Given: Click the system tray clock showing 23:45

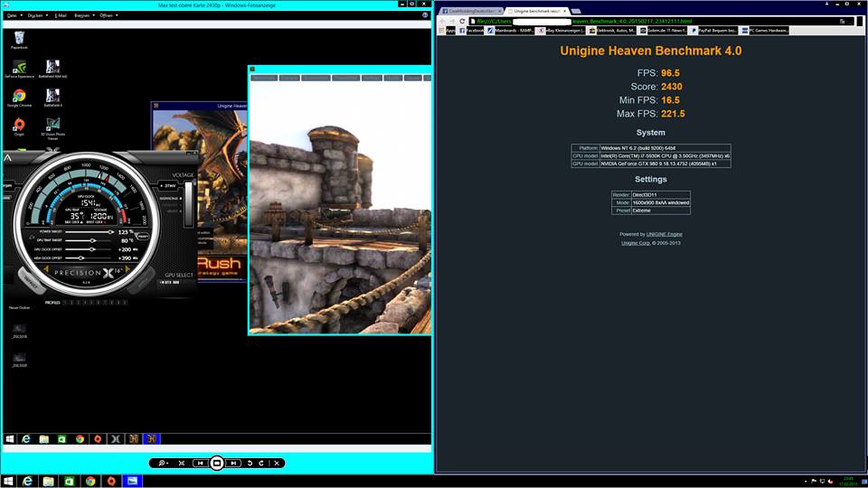Looking at the screenshot, I should tap(849, 481).
